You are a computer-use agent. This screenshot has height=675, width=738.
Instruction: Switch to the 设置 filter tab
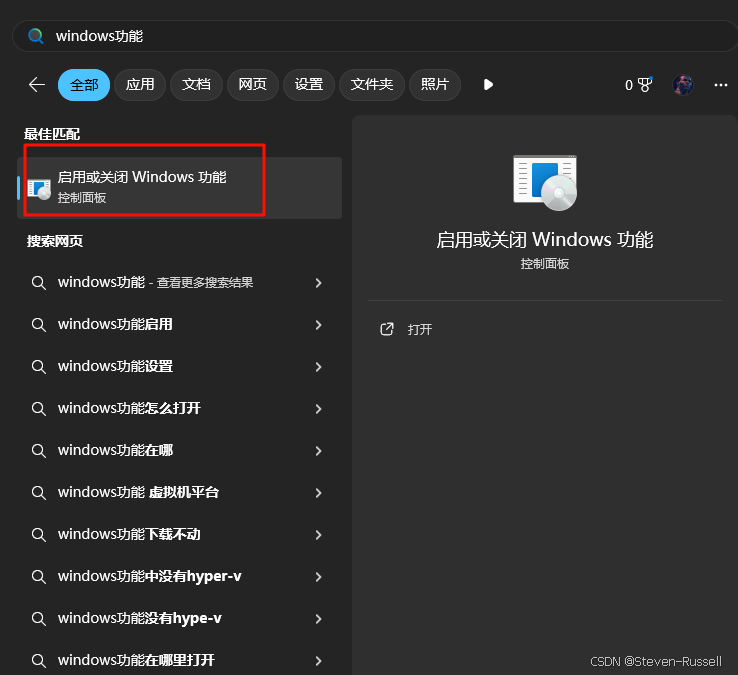coord(309,85)
